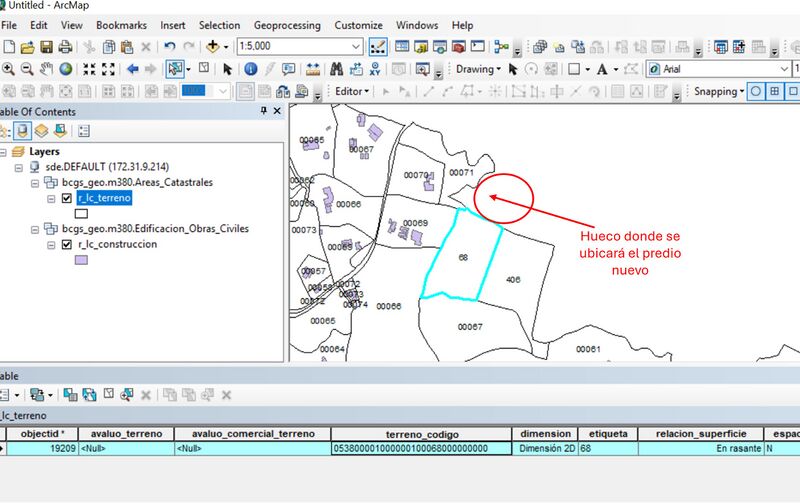Open the Geoprocessing menu

287,25
